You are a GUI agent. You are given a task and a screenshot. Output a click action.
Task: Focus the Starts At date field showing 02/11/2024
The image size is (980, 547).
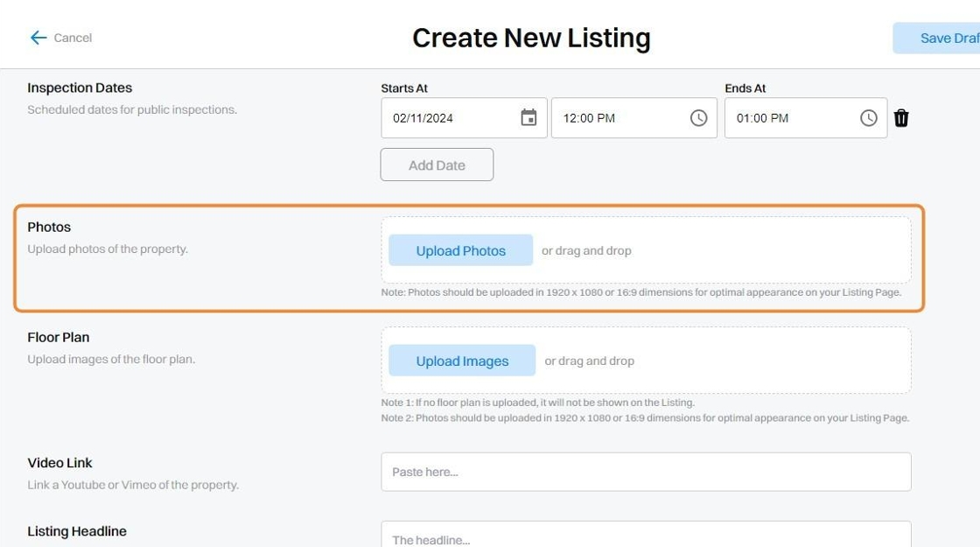pyautogui.click(x=446, y=118)
